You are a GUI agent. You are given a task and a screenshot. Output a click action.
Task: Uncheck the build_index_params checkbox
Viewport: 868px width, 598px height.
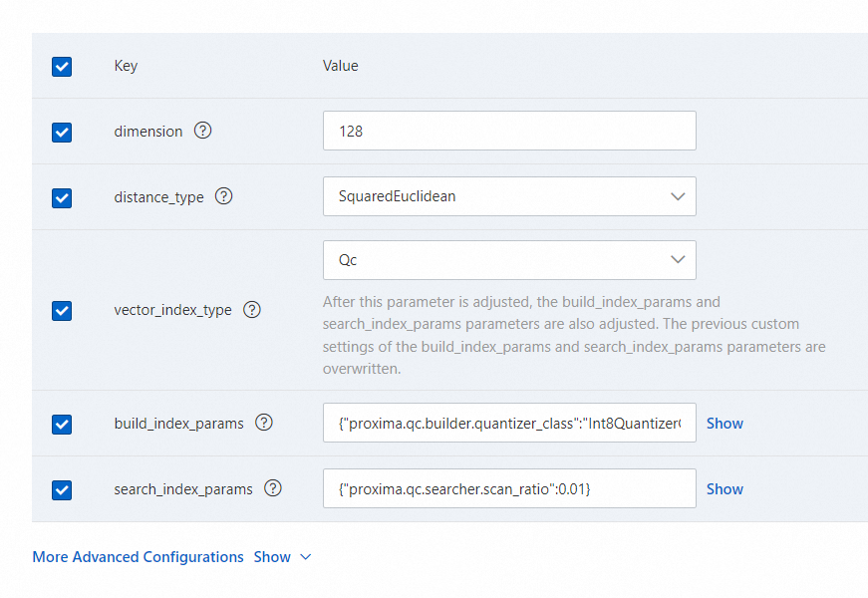[62, 424]
